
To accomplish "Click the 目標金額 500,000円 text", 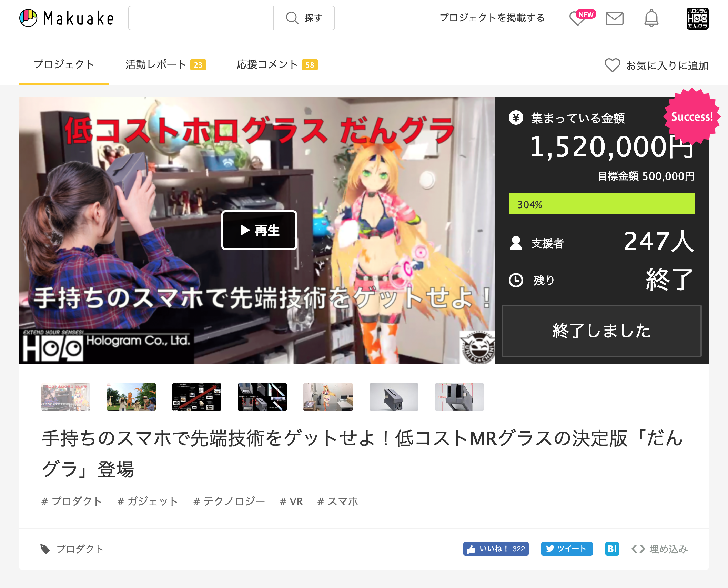I will point(646,176).
